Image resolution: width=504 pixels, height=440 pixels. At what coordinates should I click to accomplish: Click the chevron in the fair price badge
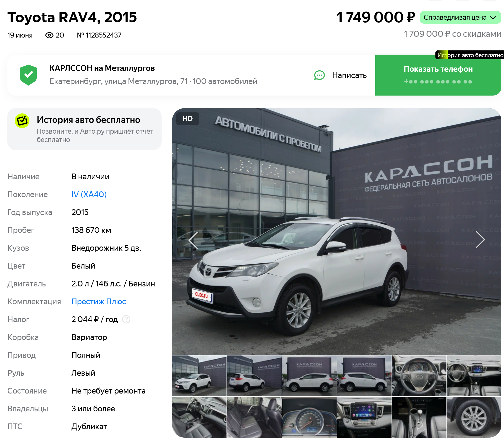(x=493, y=18)
